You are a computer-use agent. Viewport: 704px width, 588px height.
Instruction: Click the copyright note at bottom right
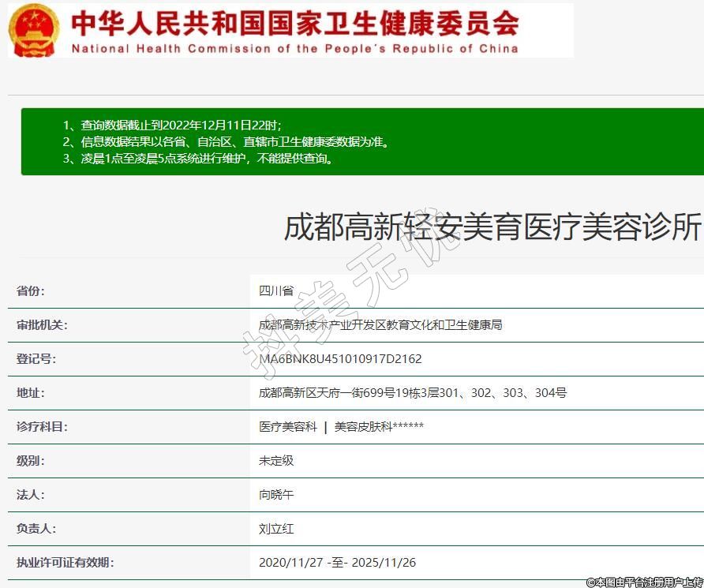pyautogui.click(x=644, y=582)
